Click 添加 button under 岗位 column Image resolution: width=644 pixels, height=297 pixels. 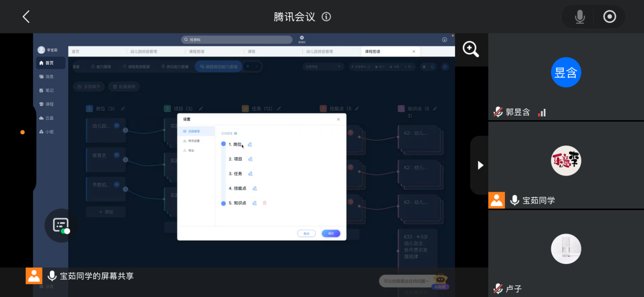tap(106, 212)
